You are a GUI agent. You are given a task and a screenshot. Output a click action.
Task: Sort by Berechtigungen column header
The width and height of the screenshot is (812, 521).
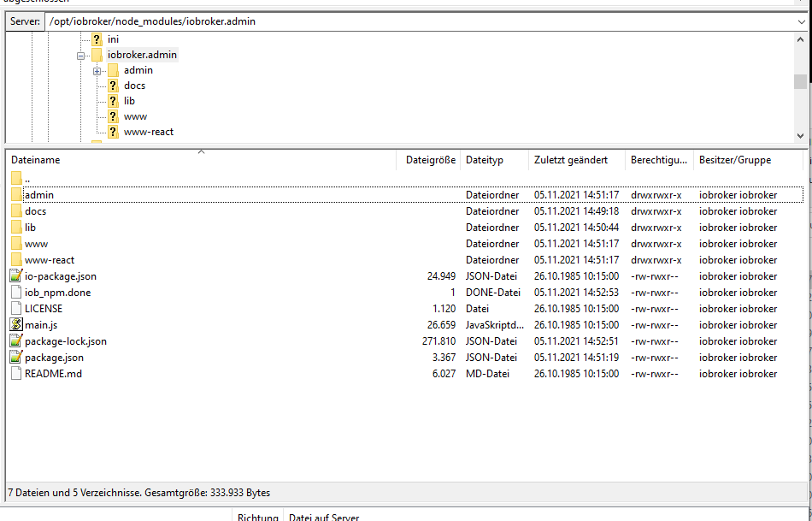(659, 160)
